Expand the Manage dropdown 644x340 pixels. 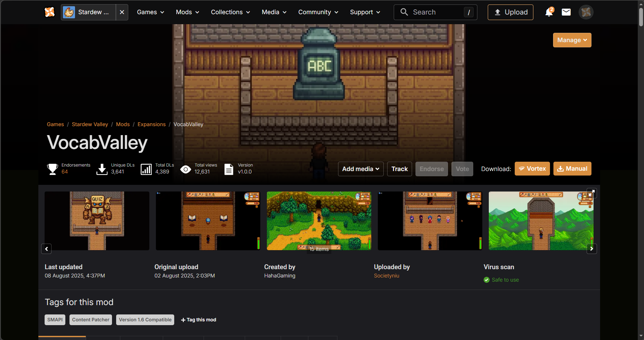[x=572, y=40]
